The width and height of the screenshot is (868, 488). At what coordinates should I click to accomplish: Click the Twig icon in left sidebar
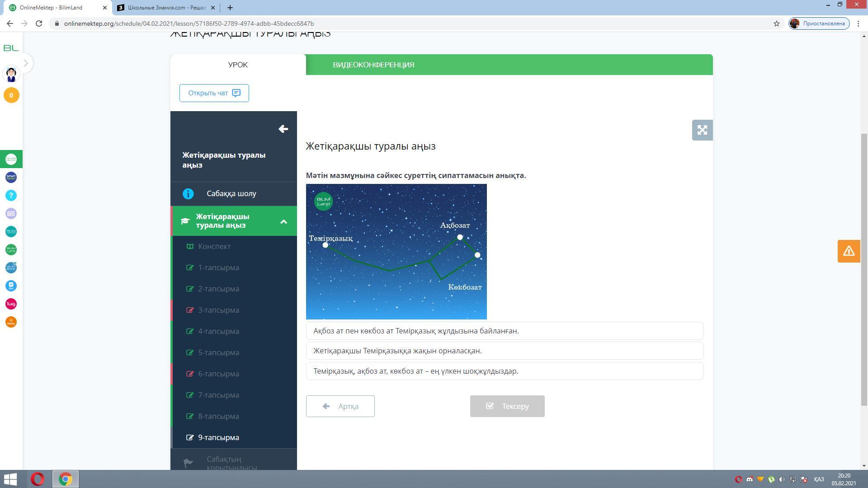[x=11, y=304]
